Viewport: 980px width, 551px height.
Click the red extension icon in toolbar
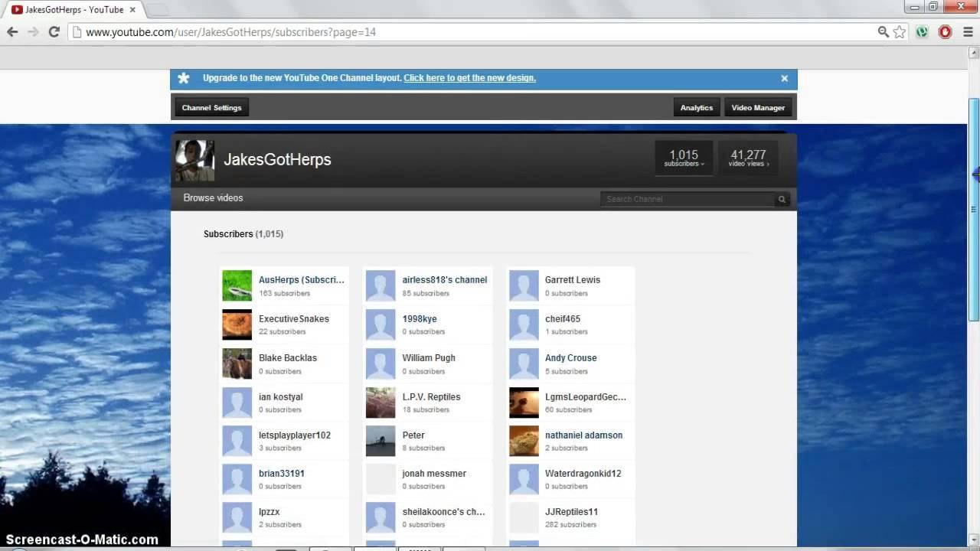pos(946,32)
